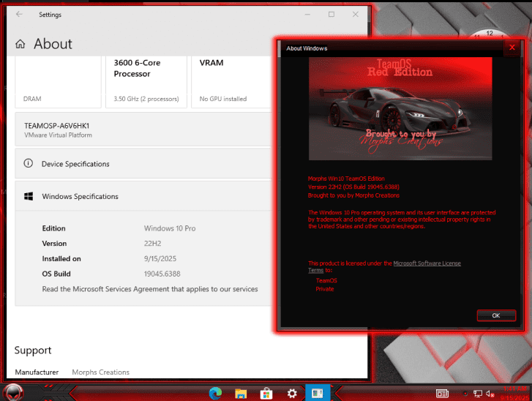Launch Microsoft Store from the taskbar
532x401 pixels.
pyautogui.click(x=266, y=393)
